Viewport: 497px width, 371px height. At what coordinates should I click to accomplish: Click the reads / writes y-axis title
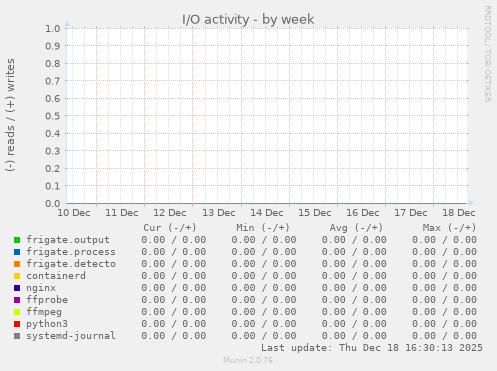click(x=10, y=115)
